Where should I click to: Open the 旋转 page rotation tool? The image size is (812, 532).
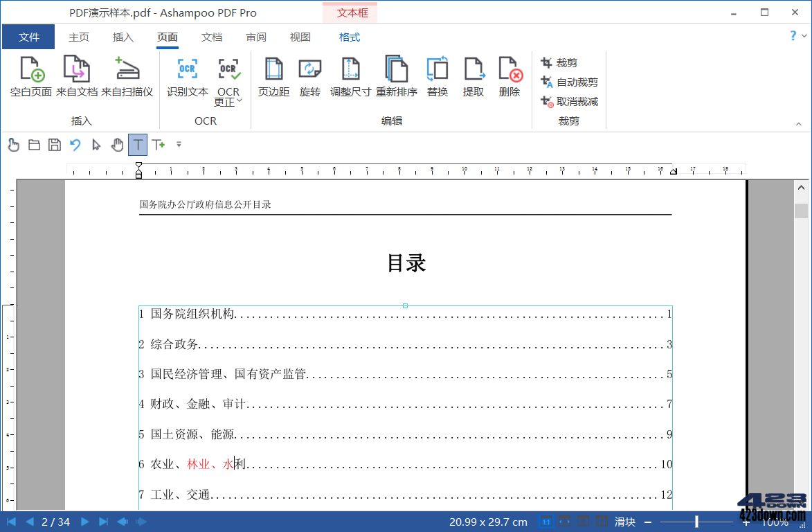pos(309,75)
